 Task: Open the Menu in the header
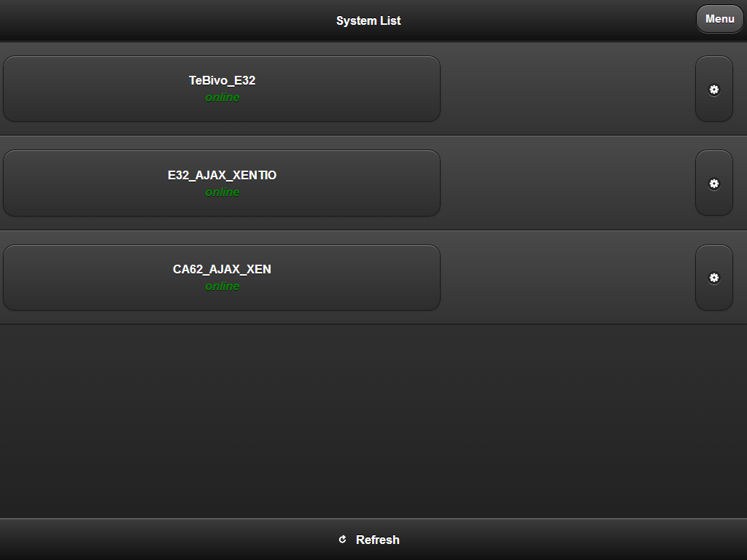719,19
